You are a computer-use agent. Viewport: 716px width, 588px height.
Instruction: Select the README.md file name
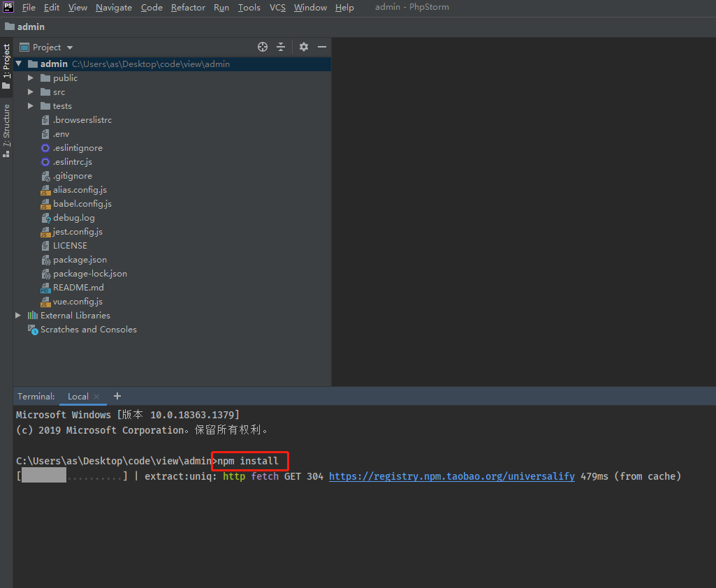coord(78,288)
